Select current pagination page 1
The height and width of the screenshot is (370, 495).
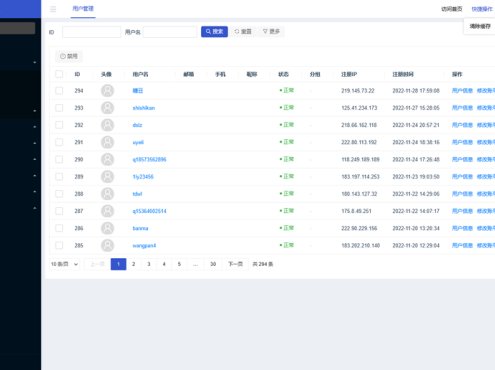[118, 264]
